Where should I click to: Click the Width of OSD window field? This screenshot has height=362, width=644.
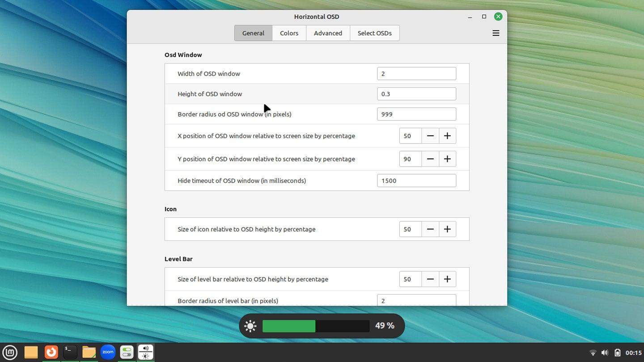coord(416,74)
